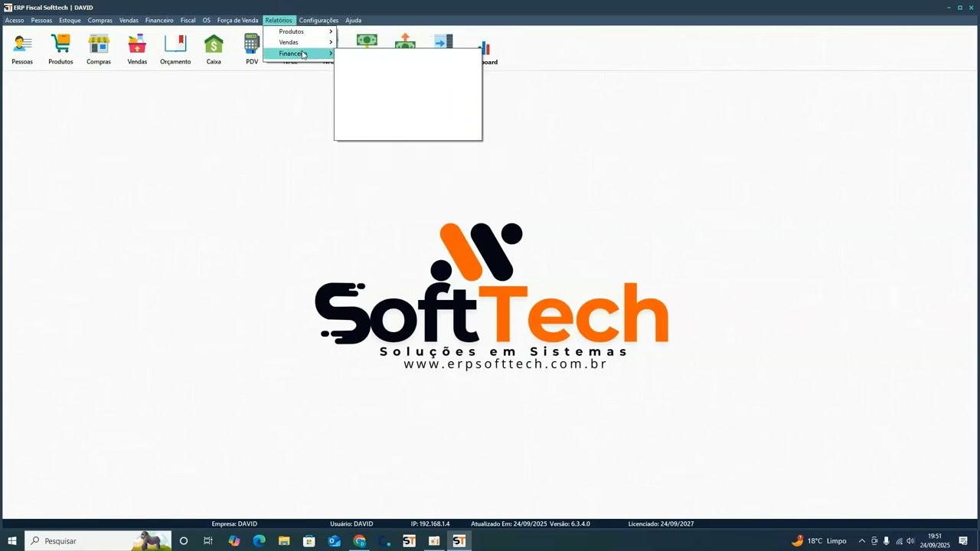Open the Caixa green house icon
This screenshot has height=551, width=980.
point(214,50)
